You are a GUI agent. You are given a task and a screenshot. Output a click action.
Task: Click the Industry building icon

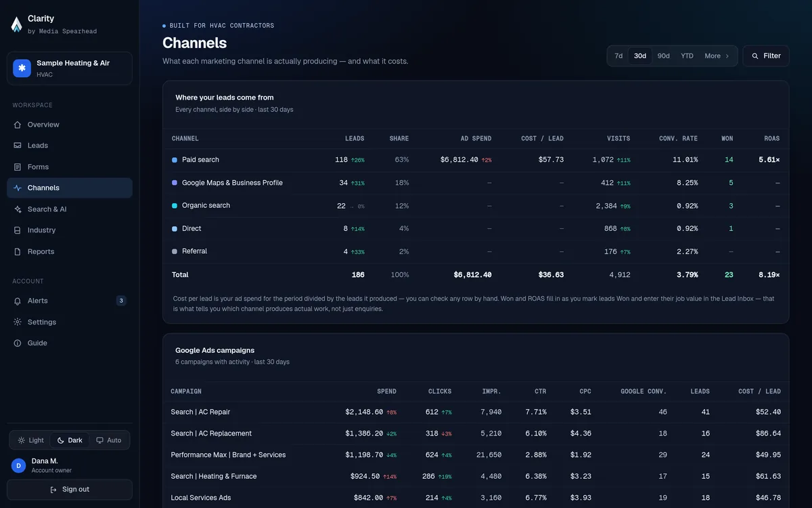(18, 230)
